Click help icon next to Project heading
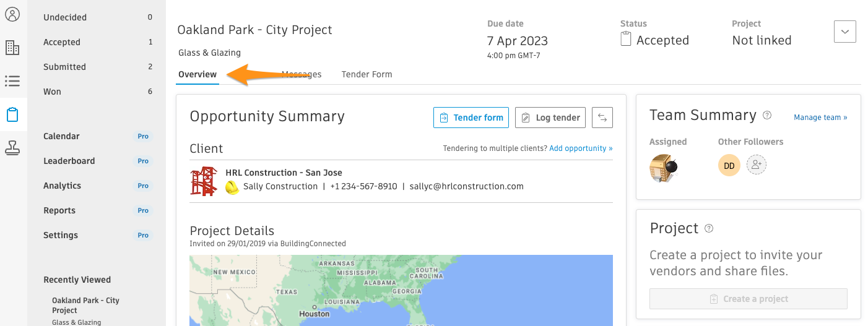 709,228
